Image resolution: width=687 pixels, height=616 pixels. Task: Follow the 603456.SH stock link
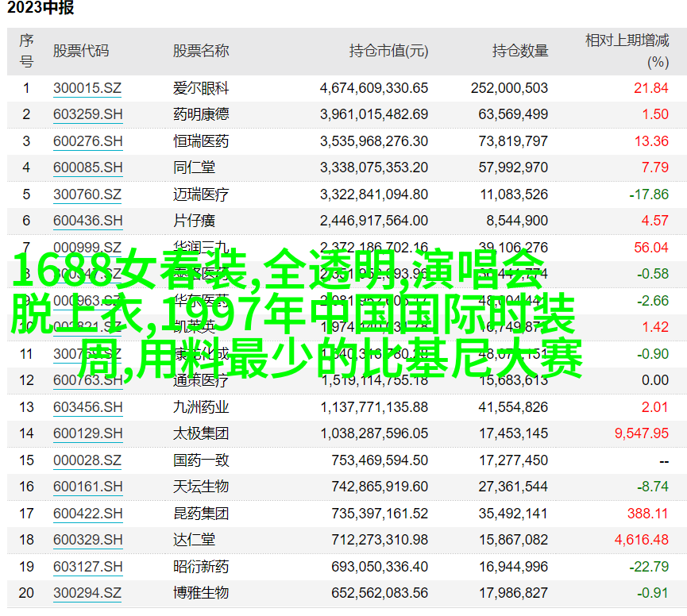tap(87, 406)
